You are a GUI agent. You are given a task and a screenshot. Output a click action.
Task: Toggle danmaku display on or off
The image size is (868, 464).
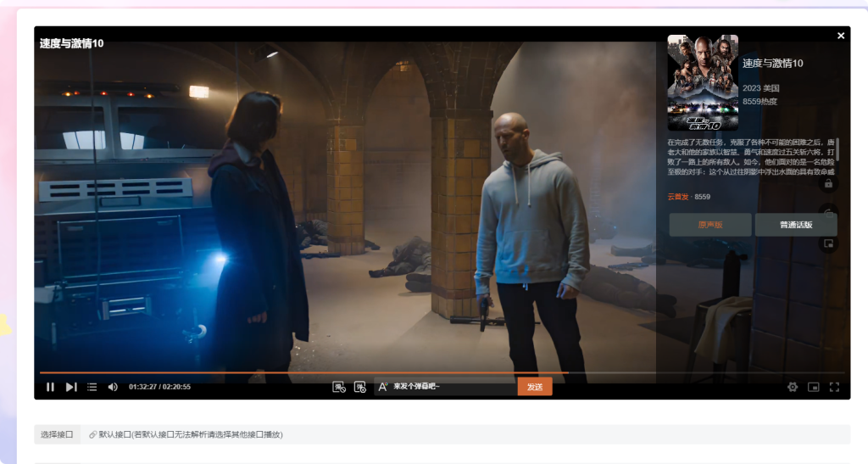[x=339, y=387]
